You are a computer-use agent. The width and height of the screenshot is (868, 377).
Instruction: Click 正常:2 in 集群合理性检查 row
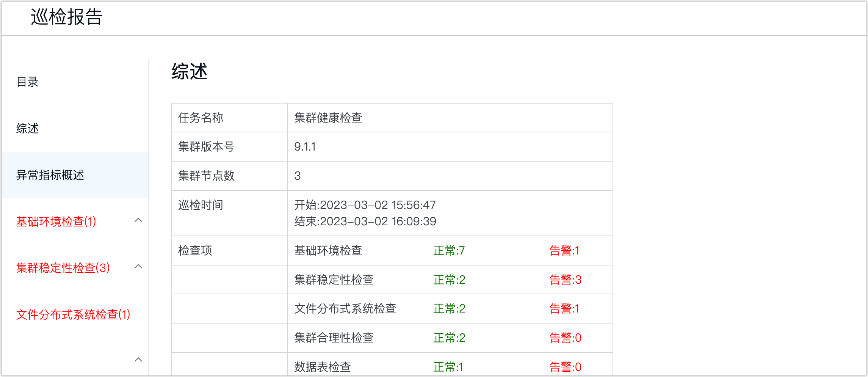tap(449, 338)
